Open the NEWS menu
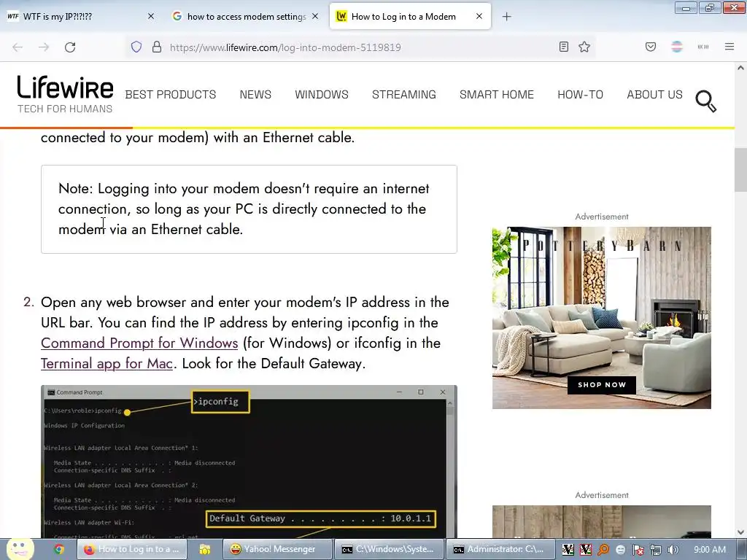Screen dimensions: 747x560 tap(255, 95)
